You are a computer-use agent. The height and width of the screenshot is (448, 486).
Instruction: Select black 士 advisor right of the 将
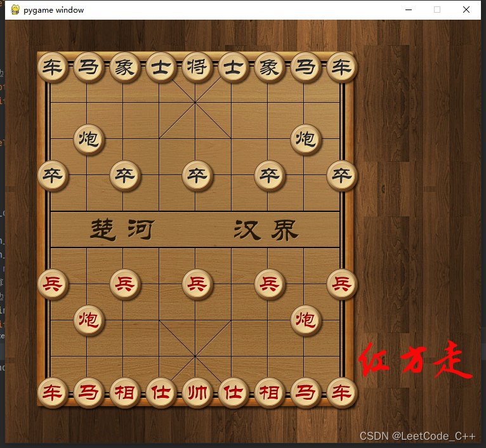[x=233, y=67]
